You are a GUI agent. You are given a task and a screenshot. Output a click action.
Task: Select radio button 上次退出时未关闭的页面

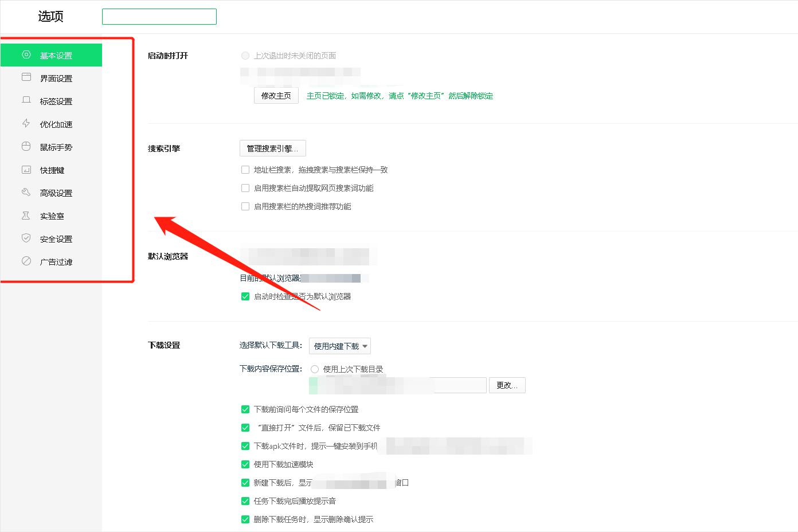pyautogui.click(x=245, y=56)
